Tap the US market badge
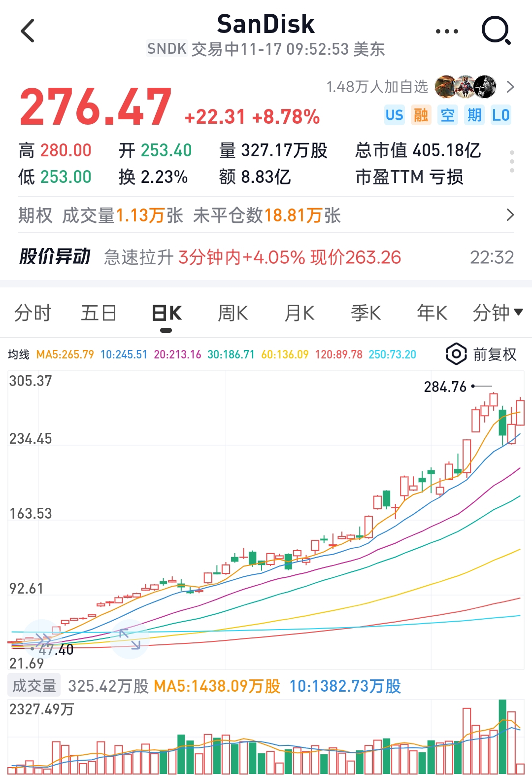Viewport: 532px width, 775px height. 394,115
